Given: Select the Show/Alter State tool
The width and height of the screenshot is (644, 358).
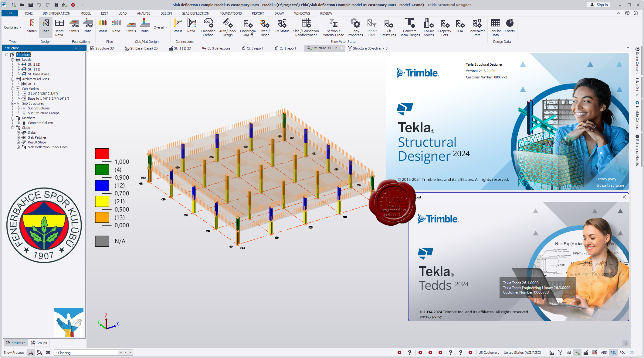Looking at the screenshot, I should 476,28.
